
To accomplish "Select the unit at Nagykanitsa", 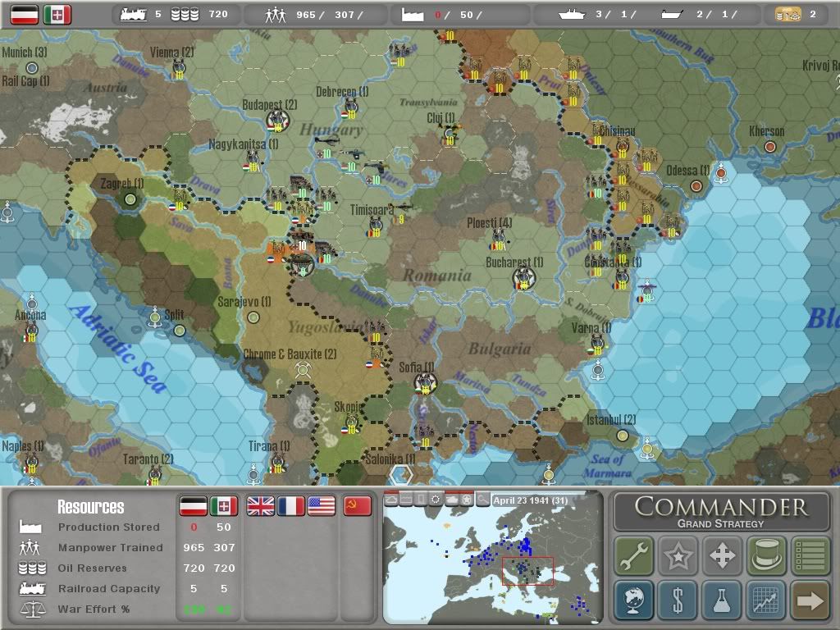I will click(252, 161).
